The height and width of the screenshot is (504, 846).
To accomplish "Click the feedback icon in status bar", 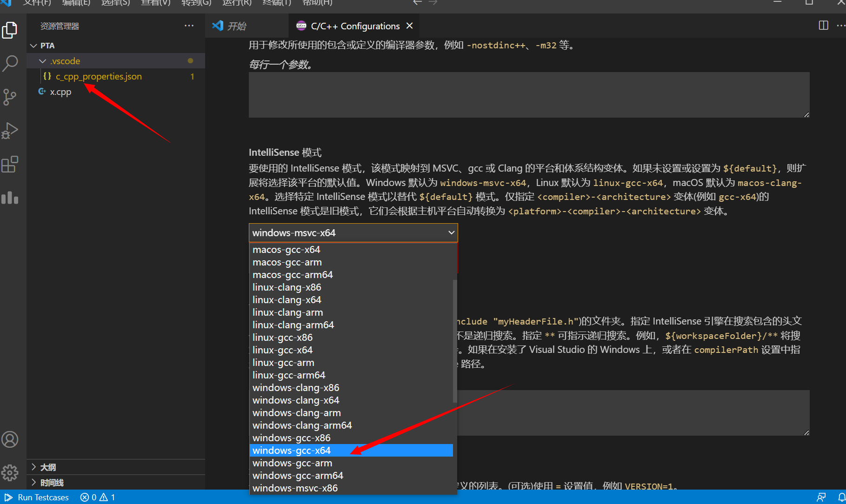I will (821, 497).
